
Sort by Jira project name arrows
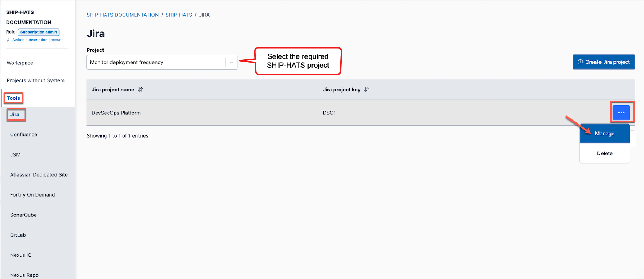coord(140,90)
